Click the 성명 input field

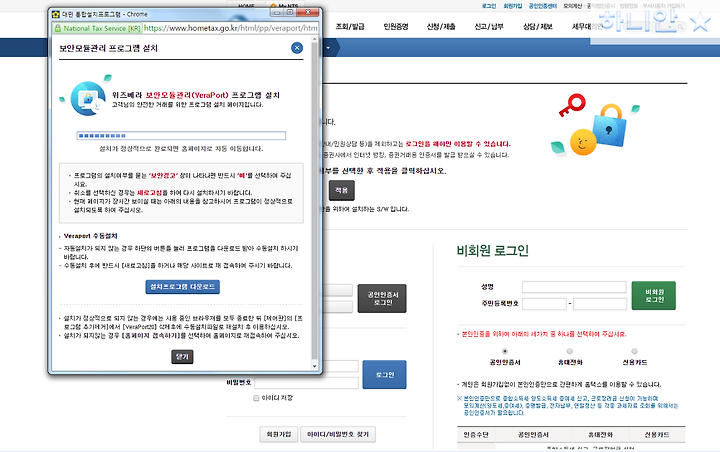[x=574, y=287]
